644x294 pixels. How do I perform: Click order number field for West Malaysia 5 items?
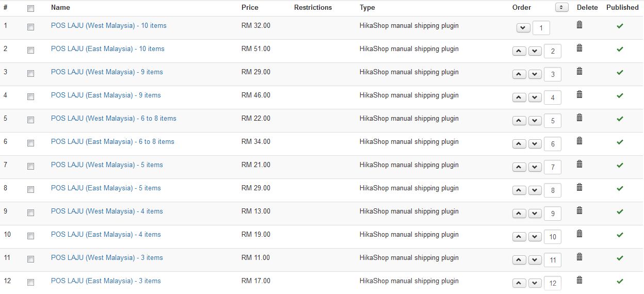pos(553,167)
